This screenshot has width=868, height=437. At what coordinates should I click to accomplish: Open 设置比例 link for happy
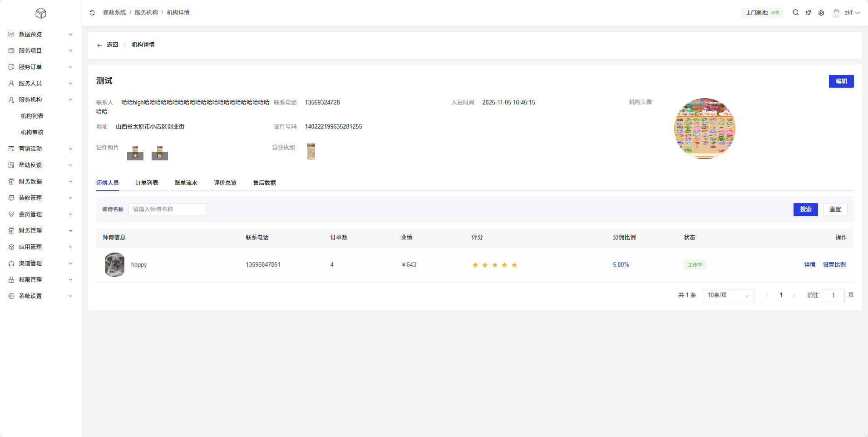[834, 265]
